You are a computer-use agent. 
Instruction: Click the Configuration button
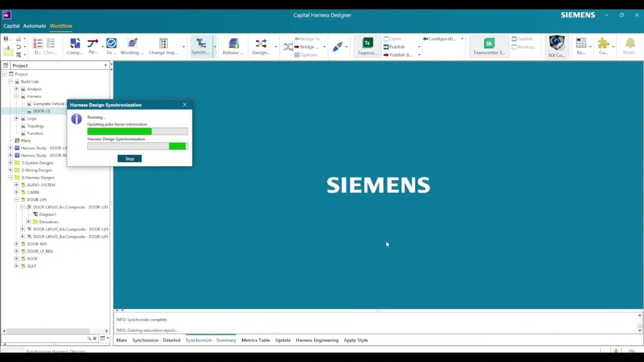pyautogui.click(x=440, y=39)
